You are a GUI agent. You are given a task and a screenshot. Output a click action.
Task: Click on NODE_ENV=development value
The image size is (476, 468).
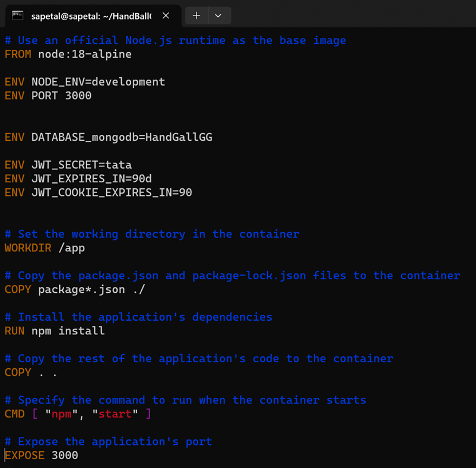[x=99, y=82]
